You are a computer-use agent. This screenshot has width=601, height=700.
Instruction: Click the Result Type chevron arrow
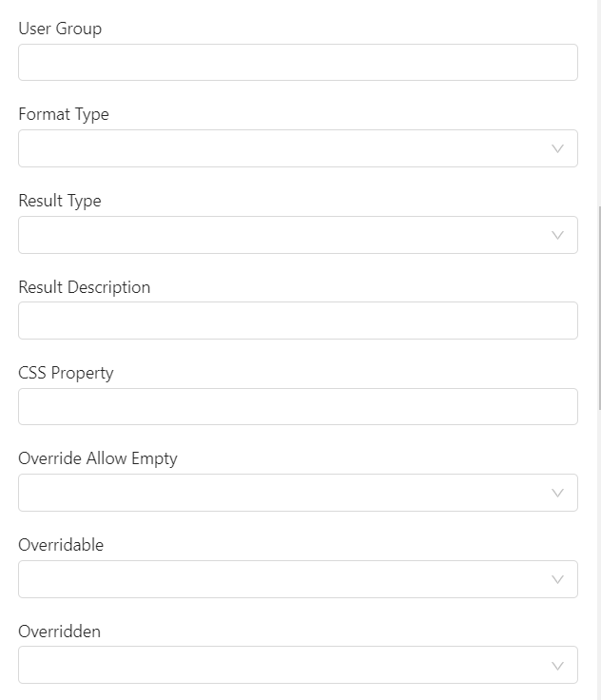coord(558,235)
